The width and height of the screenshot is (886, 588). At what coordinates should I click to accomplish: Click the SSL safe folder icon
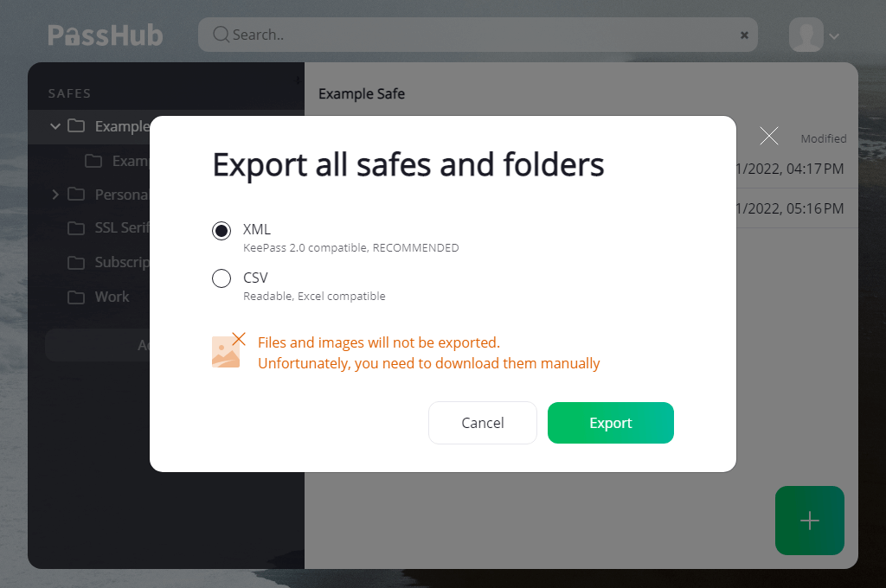coord(76,228)
